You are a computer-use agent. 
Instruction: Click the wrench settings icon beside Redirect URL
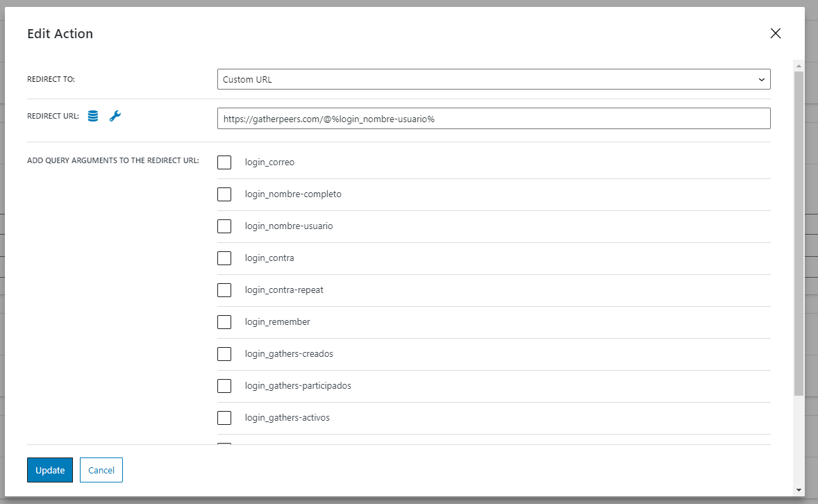pos(115,116)
